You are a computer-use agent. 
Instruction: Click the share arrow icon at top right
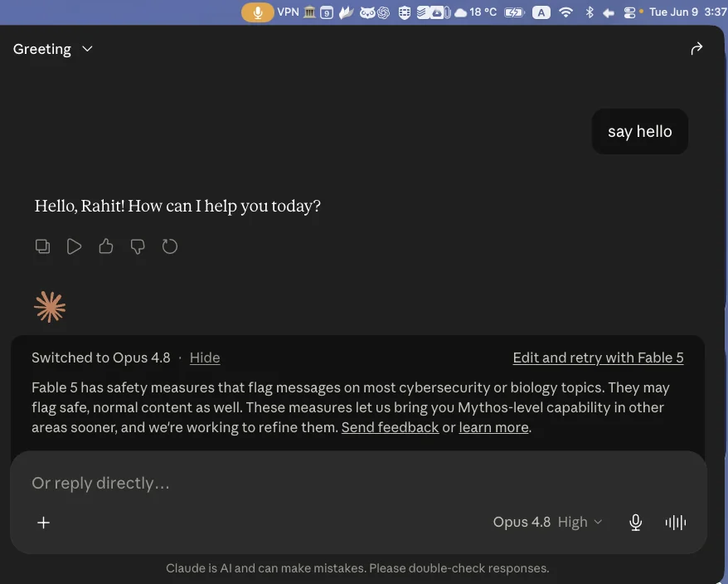point(696,48)
